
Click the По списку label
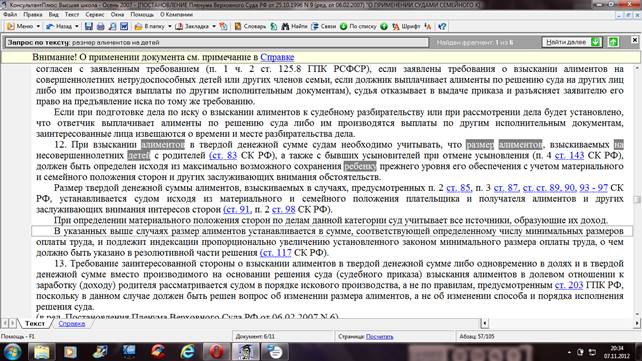click(x=363, y=26)
